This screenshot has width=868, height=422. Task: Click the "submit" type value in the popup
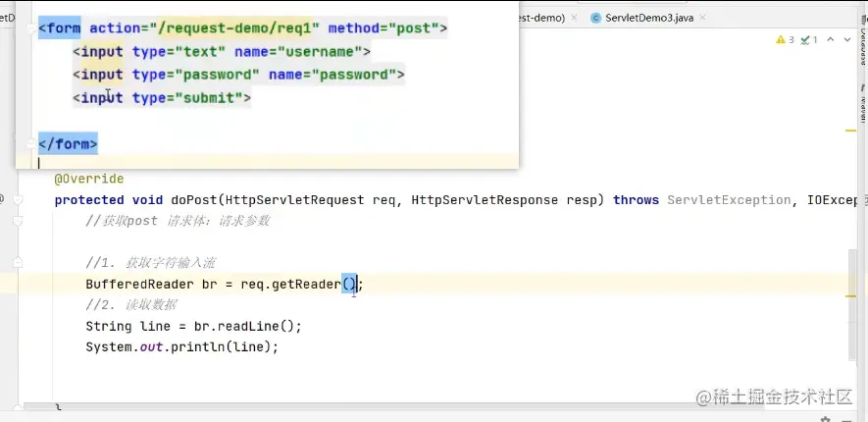(x=209, y=98)
